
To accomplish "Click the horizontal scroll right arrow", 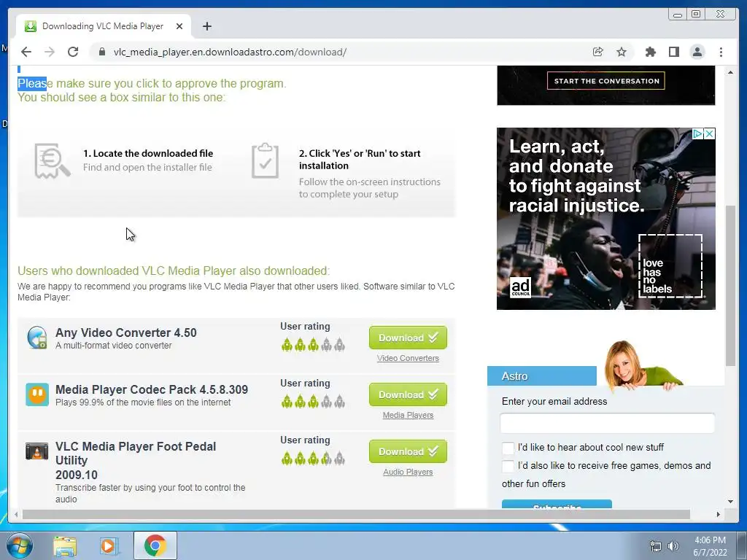I will pyautogui.click(x=719, y=514).
